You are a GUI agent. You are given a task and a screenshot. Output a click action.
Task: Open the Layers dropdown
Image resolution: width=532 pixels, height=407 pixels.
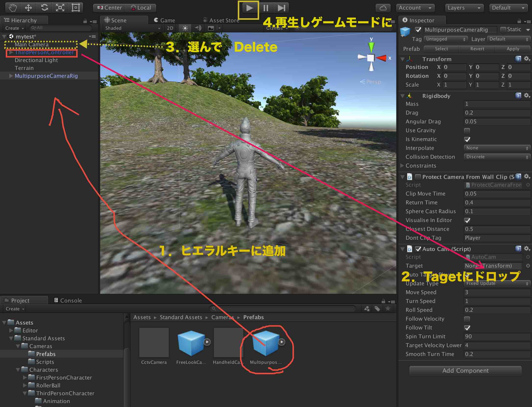point(464,8)
